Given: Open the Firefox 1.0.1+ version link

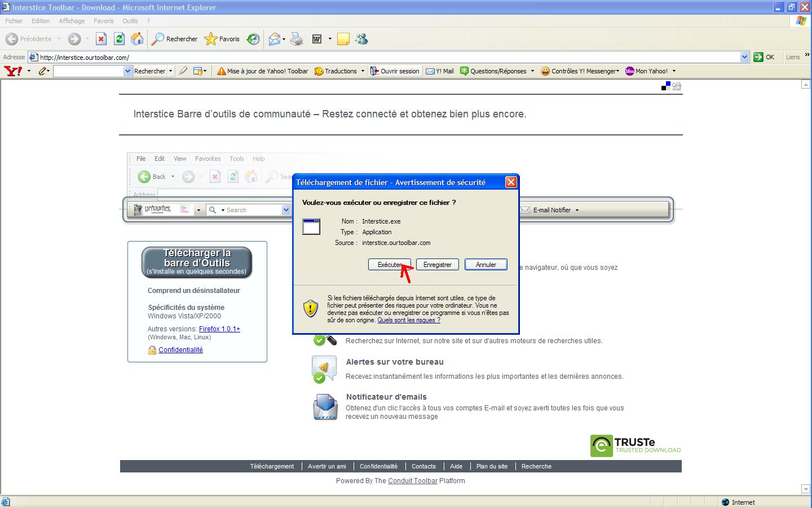Looking at the screenshot, I should pos(219,329).
